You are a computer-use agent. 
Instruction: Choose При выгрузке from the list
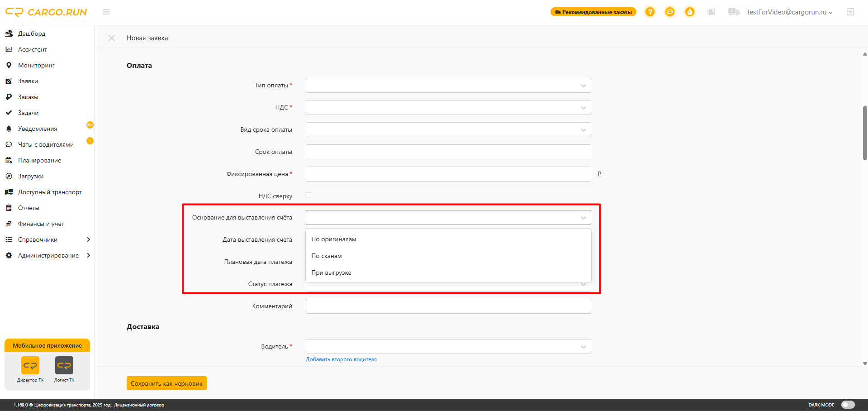[x=331, y=273]
